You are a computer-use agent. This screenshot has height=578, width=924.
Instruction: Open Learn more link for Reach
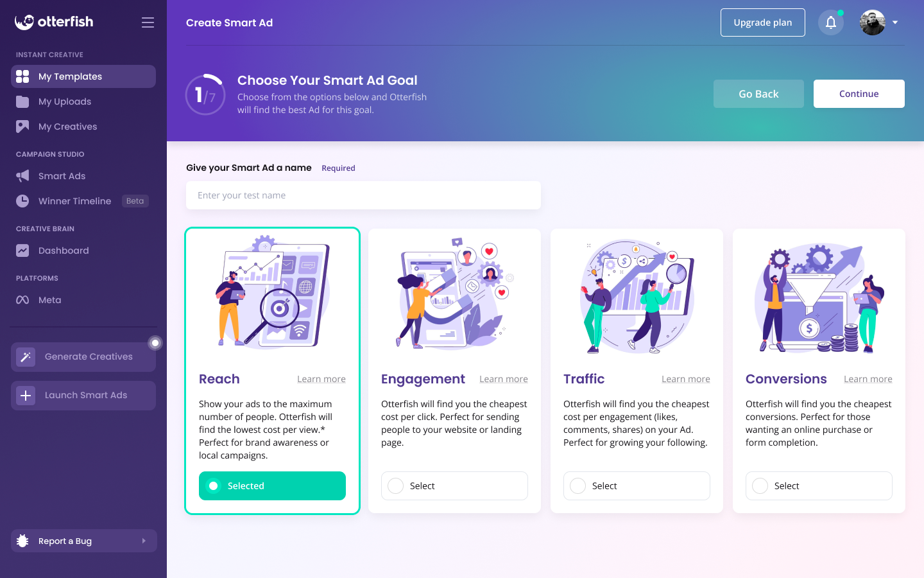[x=321, y=379]
